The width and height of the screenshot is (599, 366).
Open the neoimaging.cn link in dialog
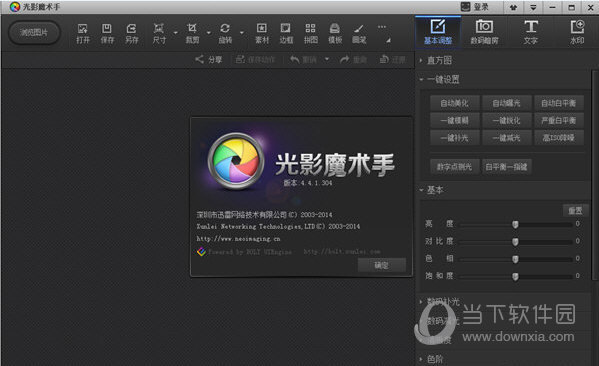(x=238, y=239)
